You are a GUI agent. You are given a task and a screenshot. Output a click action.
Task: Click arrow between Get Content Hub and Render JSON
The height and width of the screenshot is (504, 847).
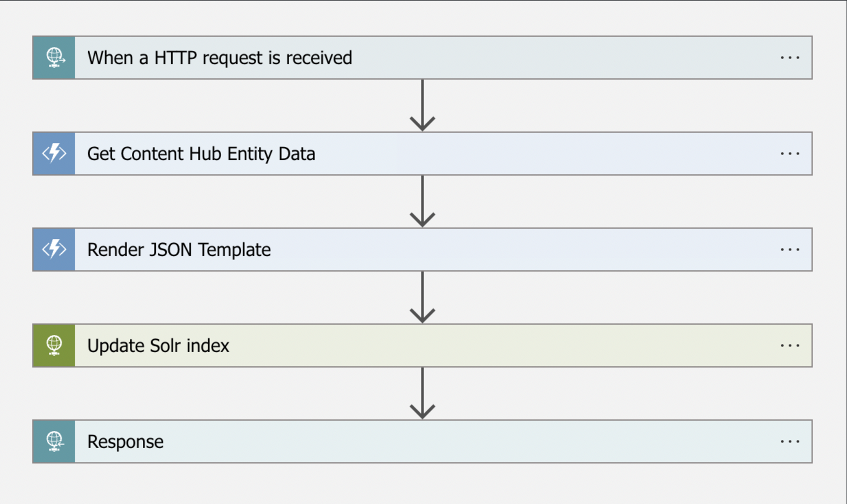click(x=422, y=201)
